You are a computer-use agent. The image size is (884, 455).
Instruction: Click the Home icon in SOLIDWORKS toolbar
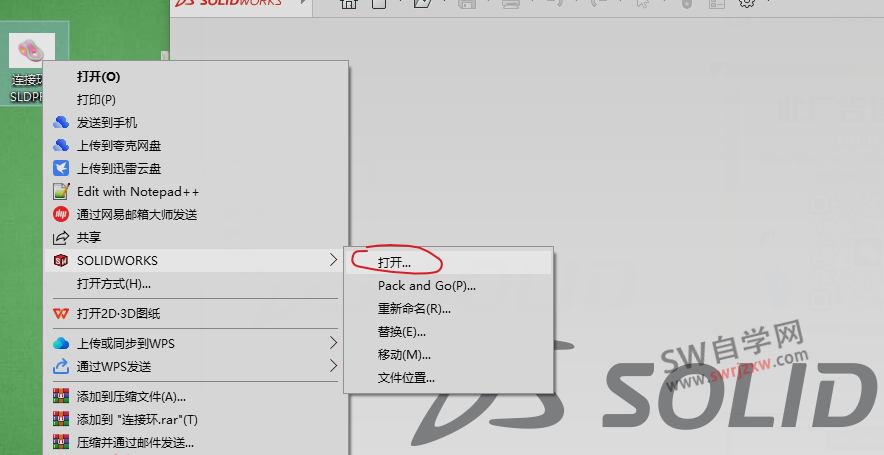click(x=349, y=4)
